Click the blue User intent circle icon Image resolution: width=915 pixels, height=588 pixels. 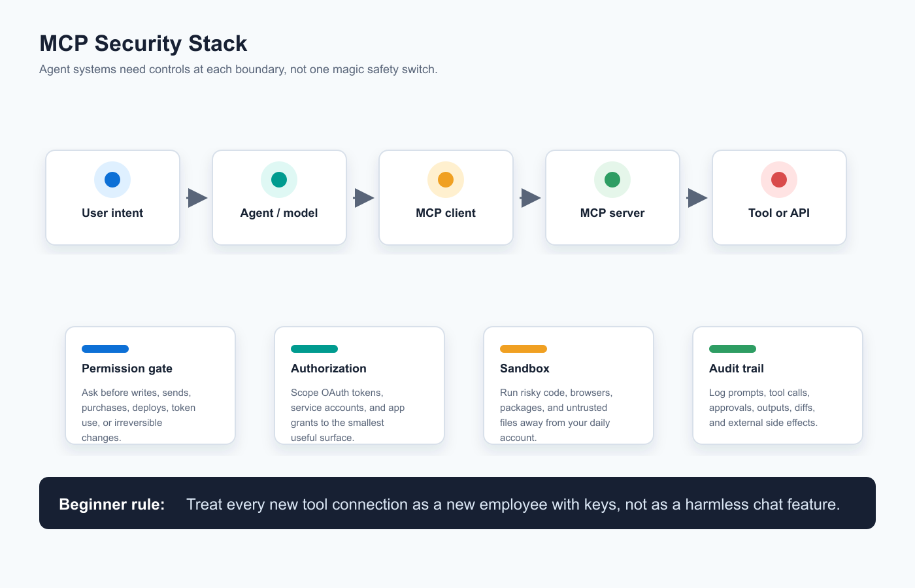point(112,180)
